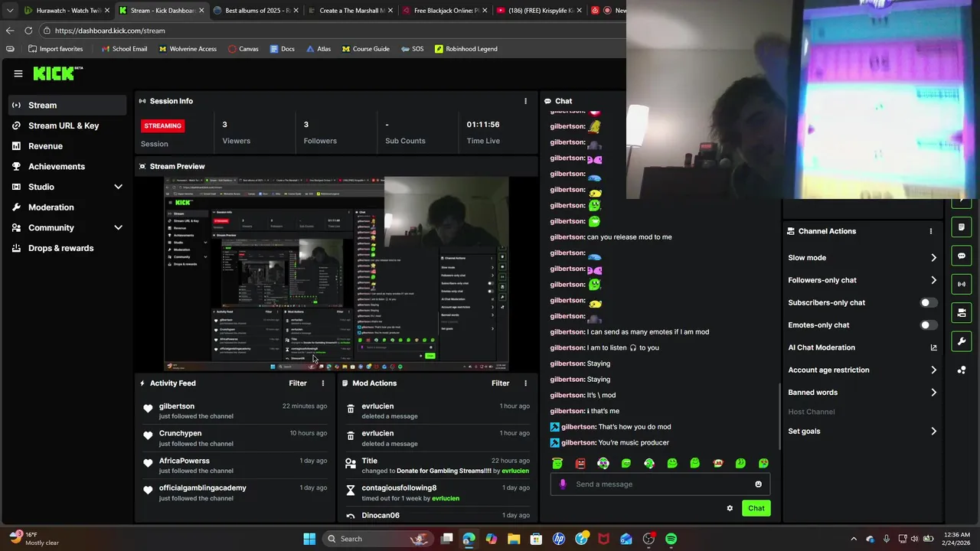
Task: Expand the Studio sidebar section
Action: [118, 187]
